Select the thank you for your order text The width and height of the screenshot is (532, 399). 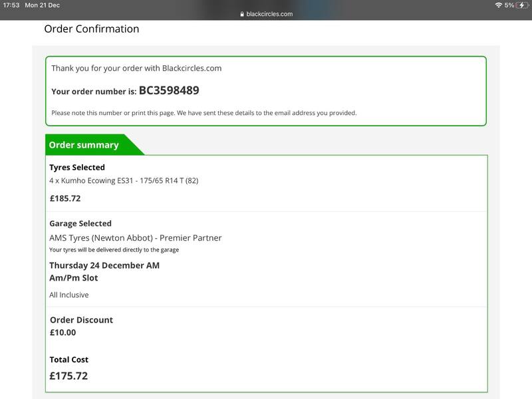pos(136,68)
